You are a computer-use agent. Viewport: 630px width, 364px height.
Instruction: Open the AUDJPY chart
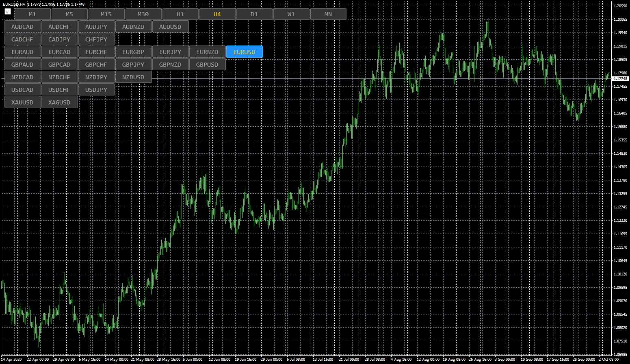pos(96,27)
